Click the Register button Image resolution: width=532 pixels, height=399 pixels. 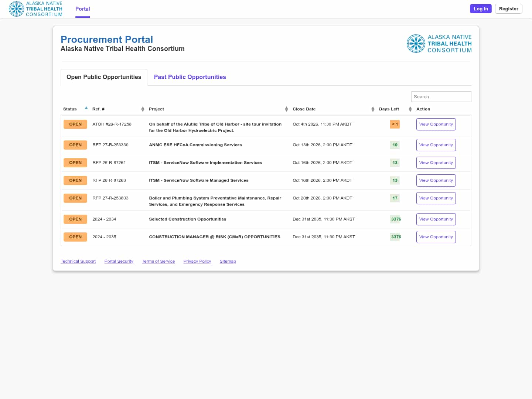509,9
